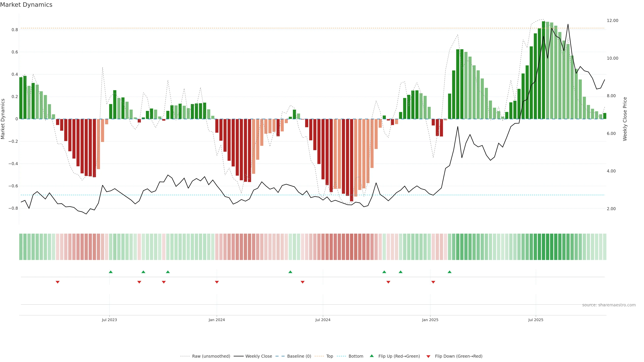Click the red flip-down marker at Jan 2024
The image size is (644, 362).
[x=217, y=282]
